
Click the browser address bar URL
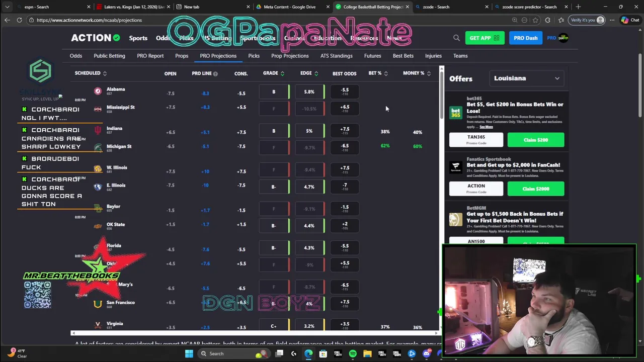coord(89,20)
